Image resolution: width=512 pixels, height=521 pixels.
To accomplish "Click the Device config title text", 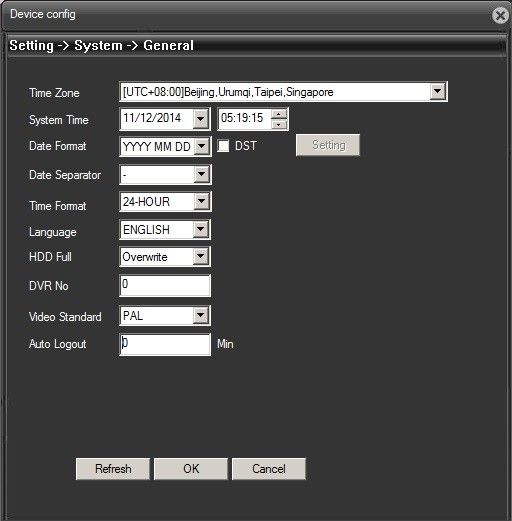I will 43,14.
